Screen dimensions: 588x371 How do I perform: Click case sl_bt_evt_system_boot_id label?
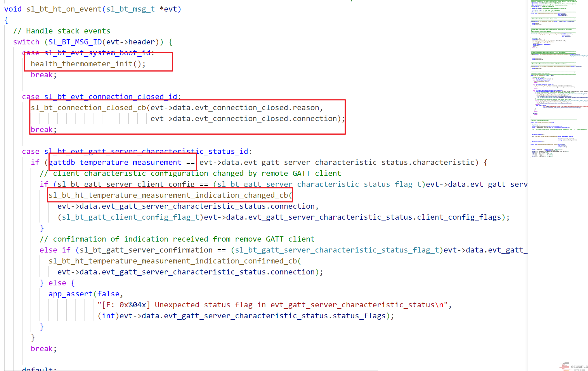88,53
